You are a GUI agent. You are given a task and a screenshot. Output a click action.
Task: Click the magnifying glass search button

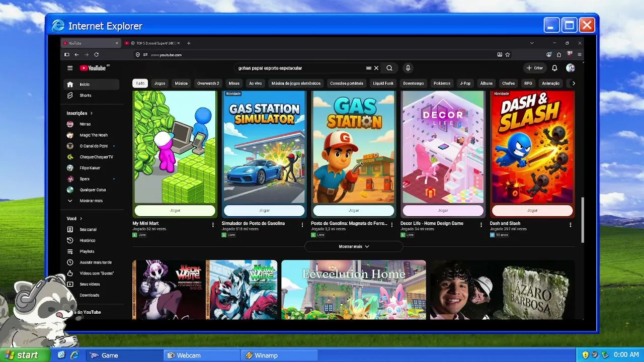pos(389,68)
